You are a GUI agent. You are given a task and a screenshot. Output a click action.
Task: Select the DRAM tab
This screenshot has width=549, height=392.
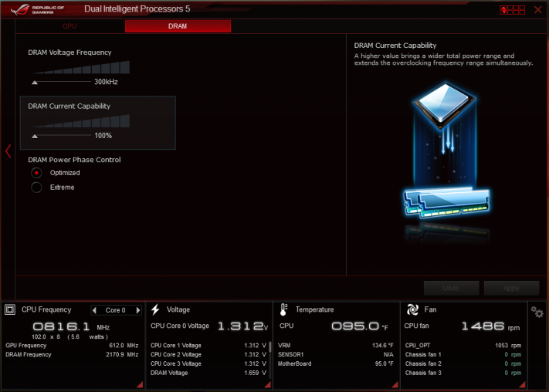tap(178, 26)
